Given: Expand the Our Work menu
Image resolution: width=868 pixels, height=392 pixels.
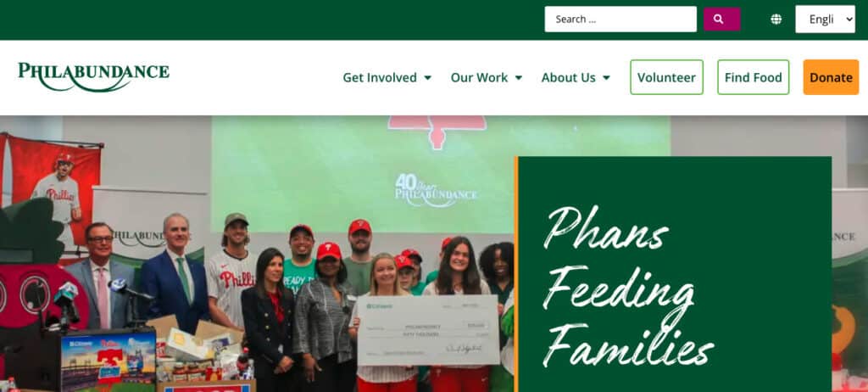Looking at the screenshot, I should (x=486, y=77).
